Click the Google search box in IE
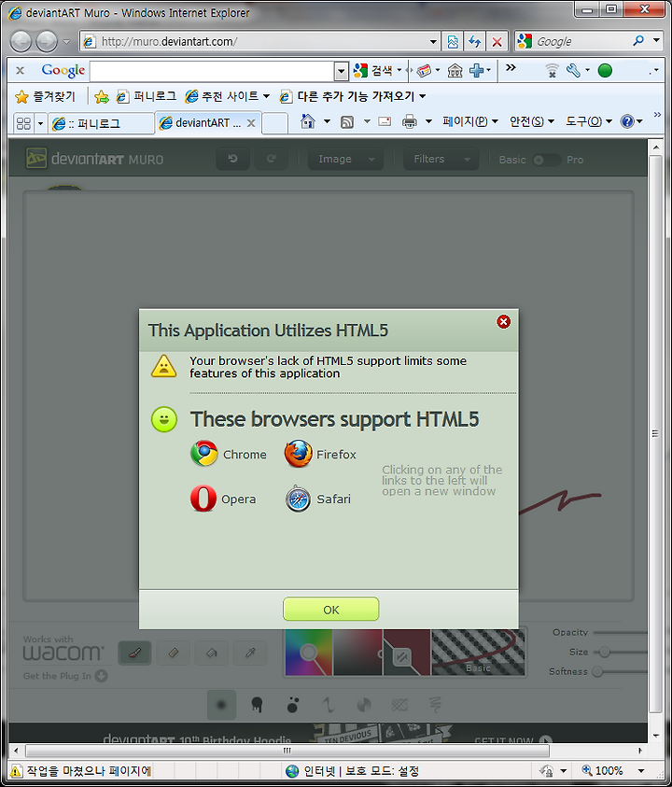 [x=581, y=42]
